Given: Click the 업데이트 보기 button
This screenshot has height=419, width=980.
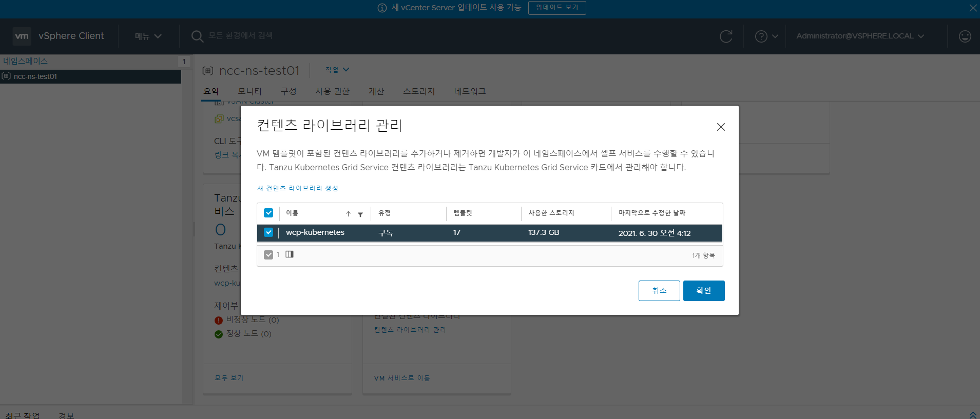Looking at the screenshot, I should [x=557, y=8].
